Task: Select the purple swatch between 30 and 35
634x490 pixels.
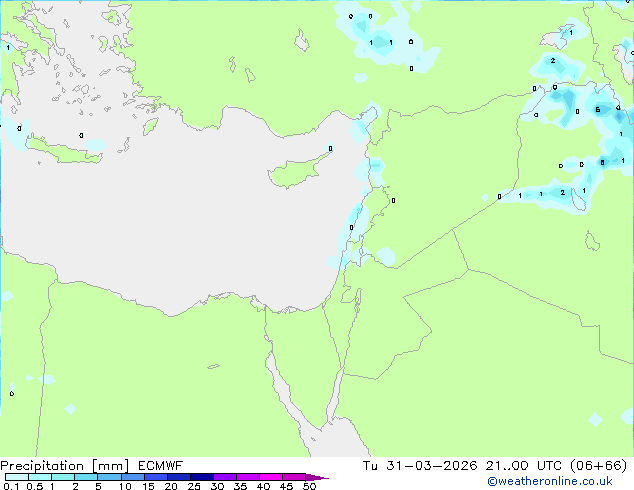Action: coord(225,477)
